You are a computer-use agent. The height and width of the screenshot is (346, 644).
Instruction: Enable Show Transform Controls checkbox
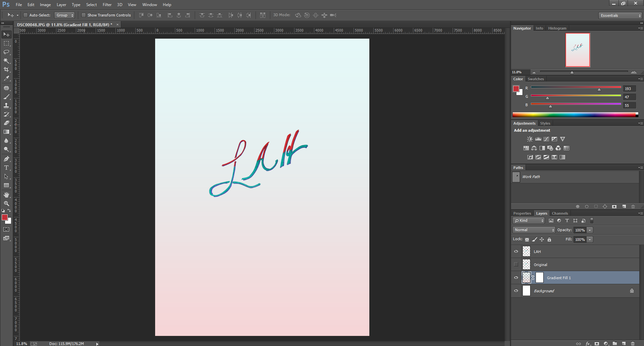[84, 15]
